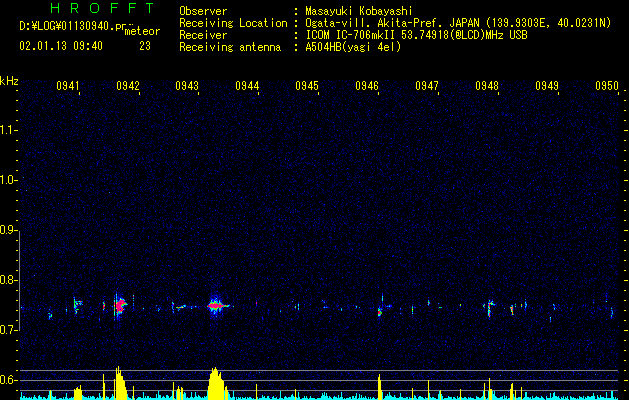This screenshot has width=629, height=400.
Task: Click the Observer label
Action: click(203, 11)
